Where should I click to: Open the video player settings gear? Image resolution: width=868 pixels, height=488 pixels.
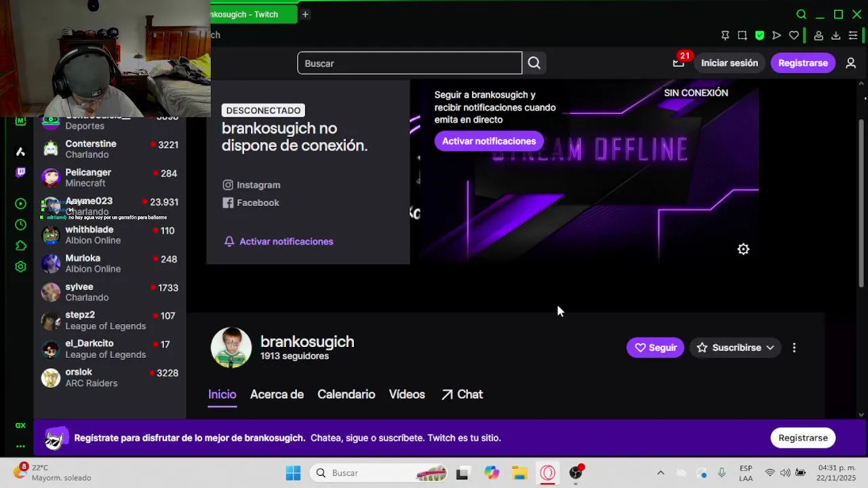[x=743, y=249]
